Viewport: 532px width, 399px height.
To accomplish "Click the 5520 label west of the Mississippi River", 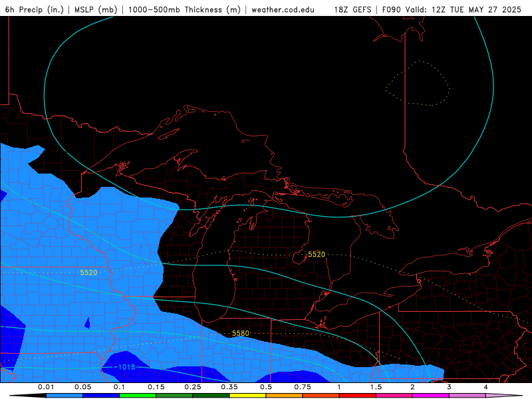I will (x=88, y=273).
